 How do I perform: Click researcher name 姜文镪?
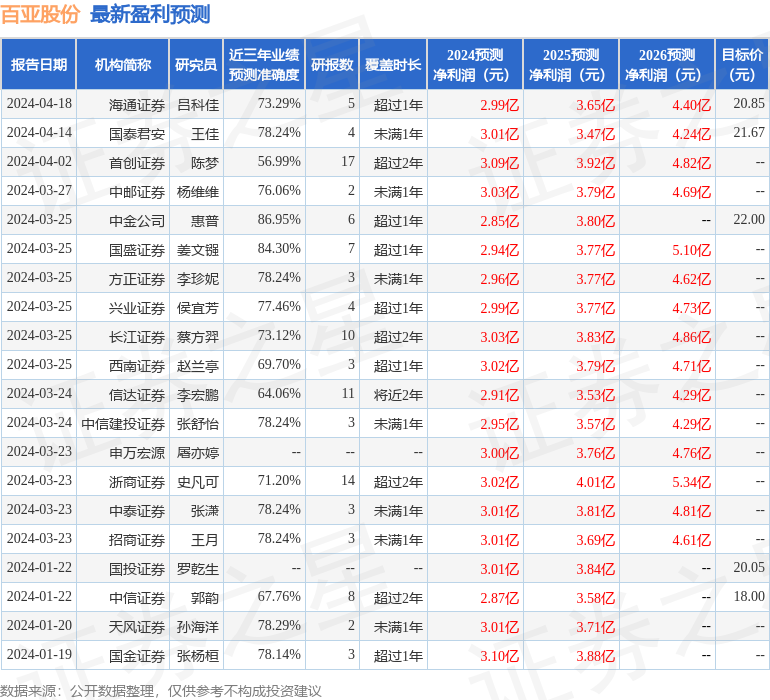pyautogui.click(x=198, y=250)
